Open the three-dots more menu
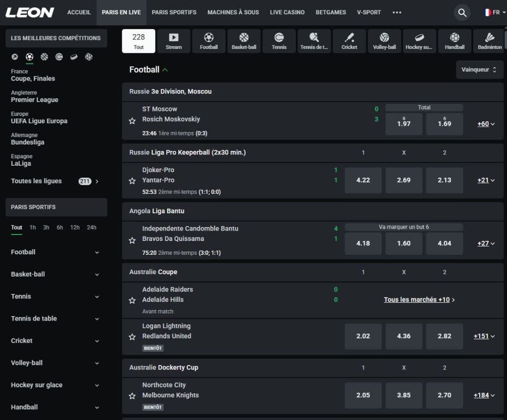The width and height of the screenshot is (507, 420). tap(397, 12)
